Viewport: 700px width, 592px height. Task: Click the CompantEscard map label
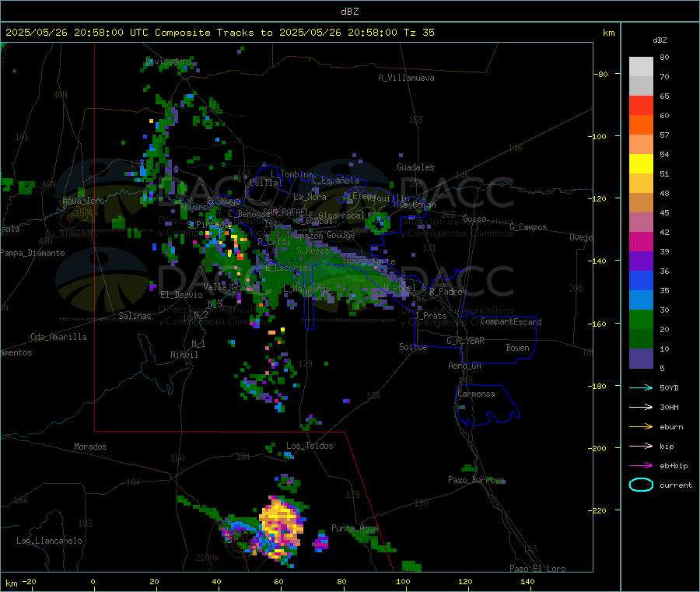pyautogui.click(x=511, y=322)
